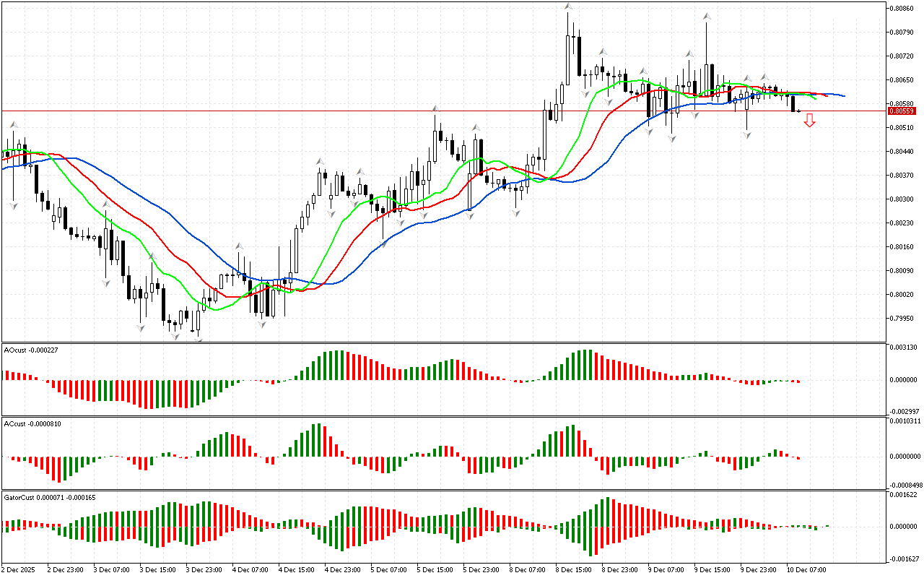Viewport: 924px width, 578px height.
Task: Click the "2 Dec 2025" date label
Action: tap(19, 569)
